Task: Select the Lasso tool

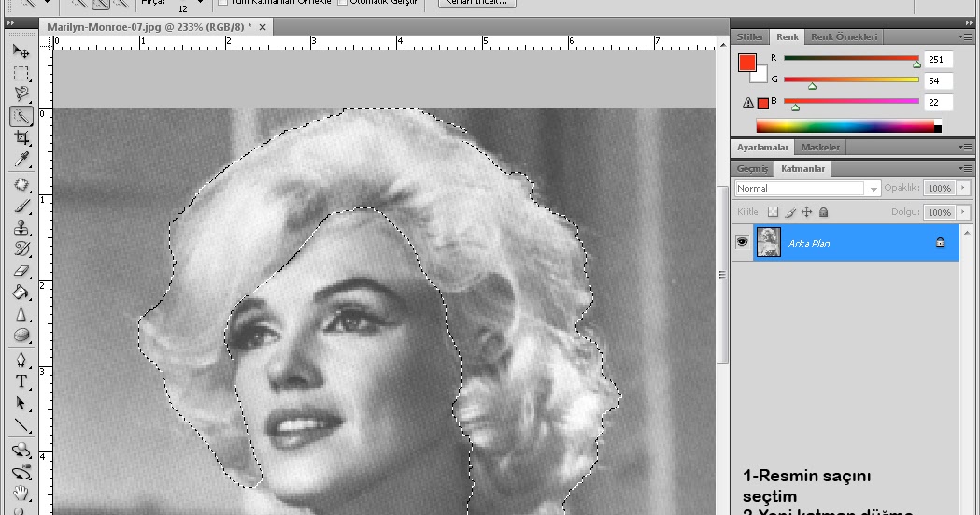Action: click(21, 94)
